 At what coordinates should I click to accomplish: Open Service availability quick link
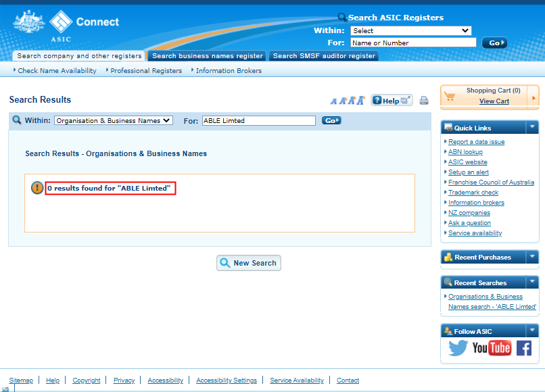tap(475, 233)
